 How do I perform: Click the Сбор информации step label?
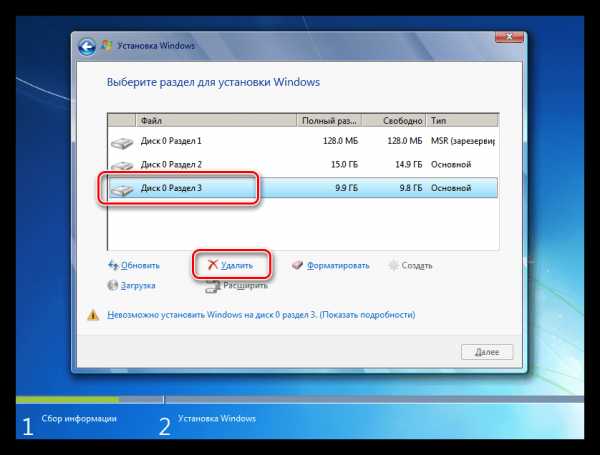click(x=79, y=419)
